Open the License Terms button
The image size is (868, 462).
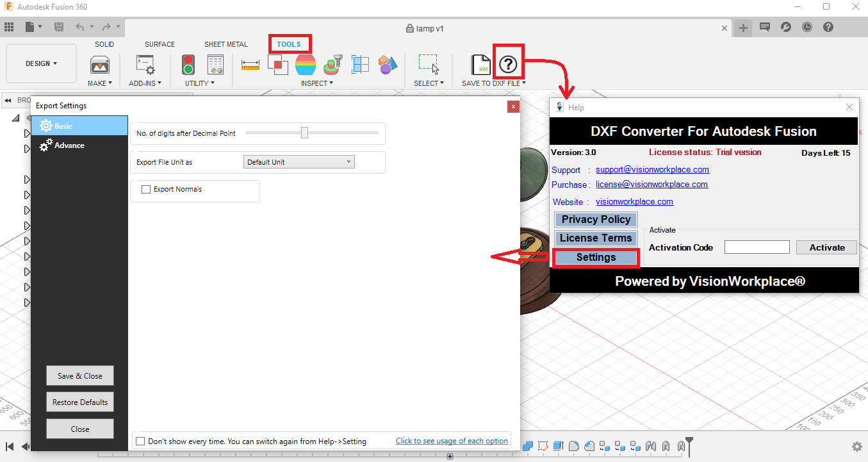point(596,238)
